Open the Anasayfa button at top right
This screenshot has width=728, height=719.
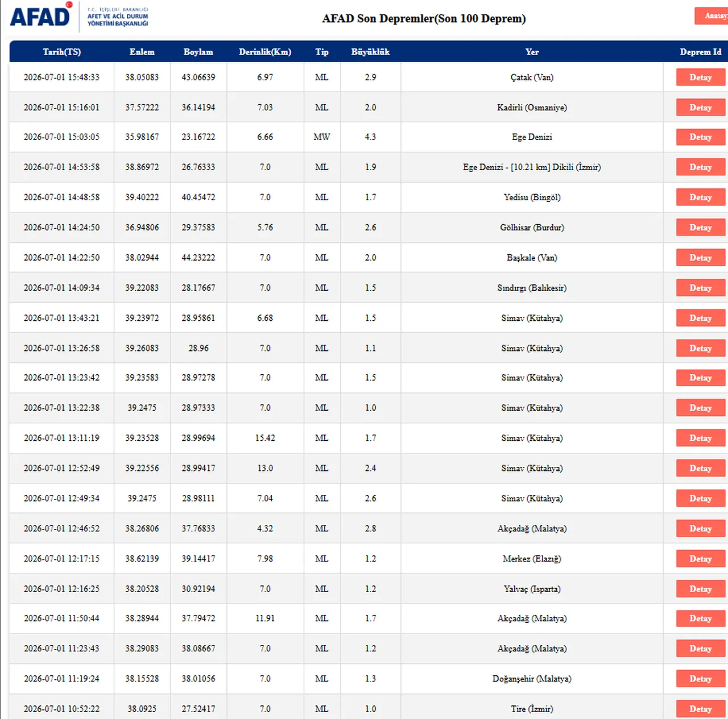[712, 16]
